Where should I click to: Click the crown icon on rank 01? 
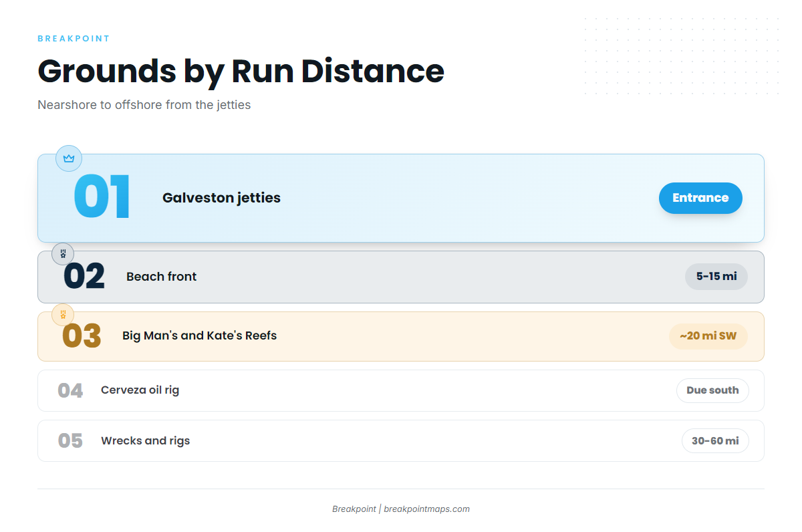68,158
